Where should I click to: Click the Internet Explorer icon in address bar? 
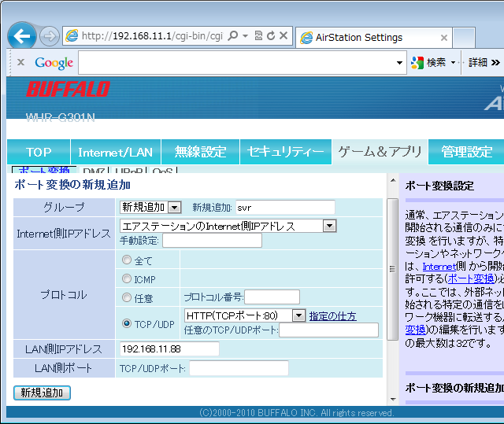tap(72, 35)
